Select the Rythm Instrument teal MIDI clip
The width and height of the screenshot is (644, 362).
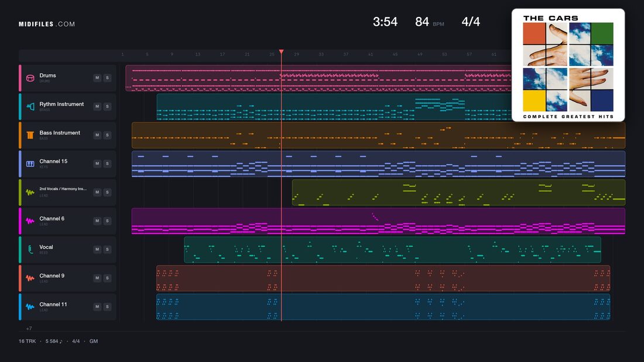334,106
